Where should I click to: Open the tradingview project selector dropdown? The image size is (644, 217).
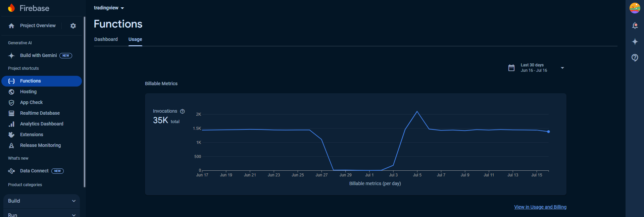coord(109,8)
